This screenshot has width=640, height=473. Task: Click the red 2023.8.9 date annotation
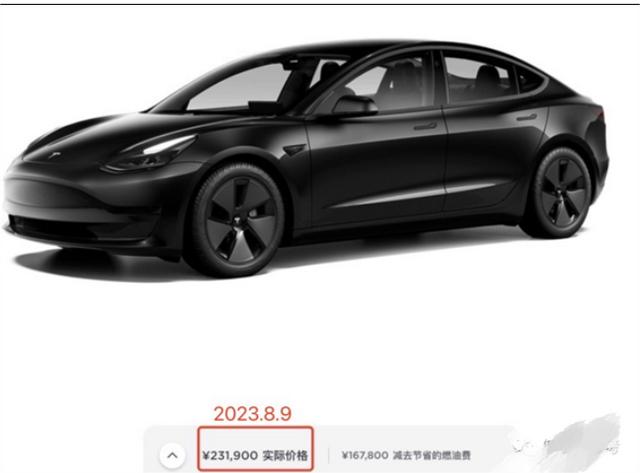(253, 414)
